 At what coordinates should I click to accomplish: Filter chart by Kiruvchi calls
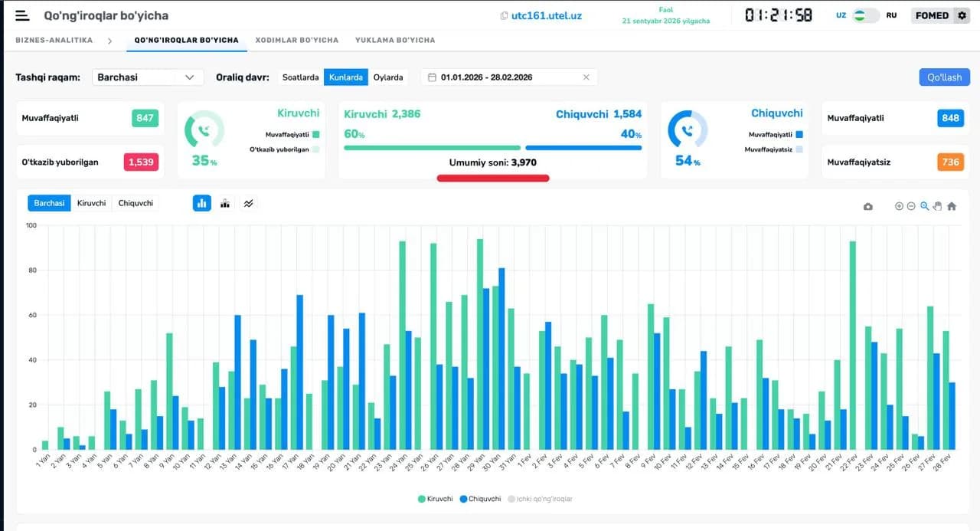(92, 203)
